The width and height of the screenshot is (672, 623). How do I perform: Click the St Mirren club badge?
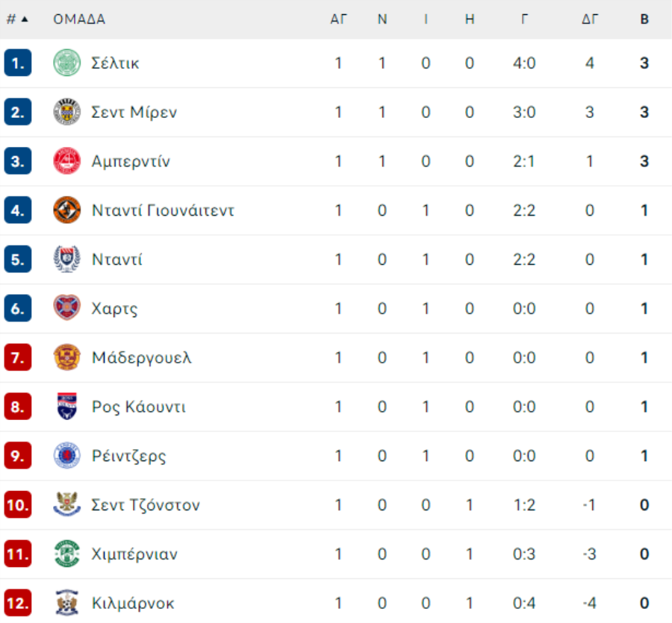[x=67, y=112]
